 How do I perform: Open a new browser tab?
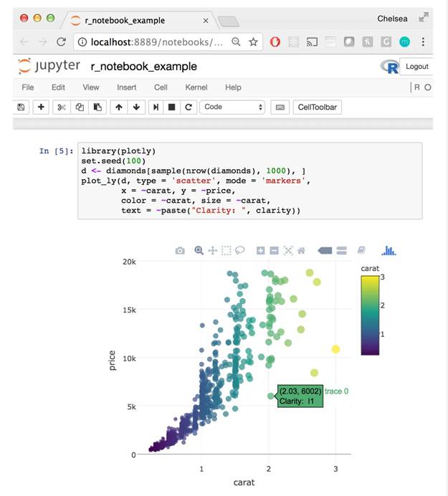(229, 22)
